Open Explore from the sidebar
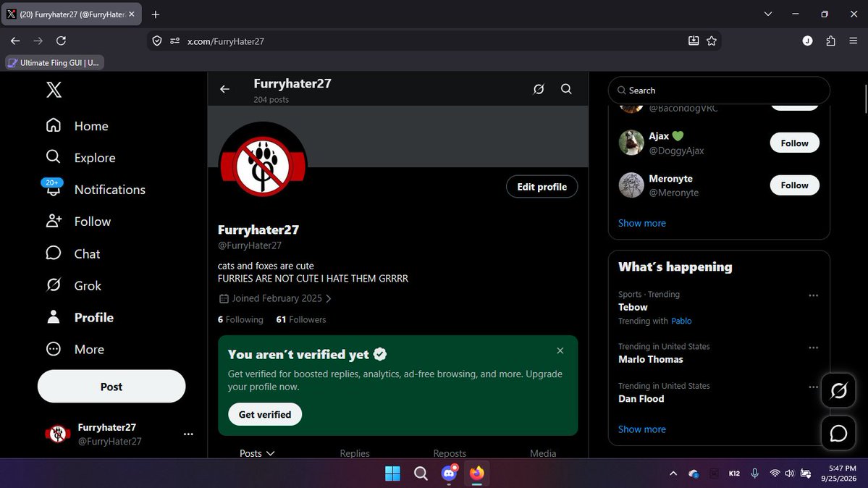This screenshot has width=868, height=488. (x=81, y=158)
